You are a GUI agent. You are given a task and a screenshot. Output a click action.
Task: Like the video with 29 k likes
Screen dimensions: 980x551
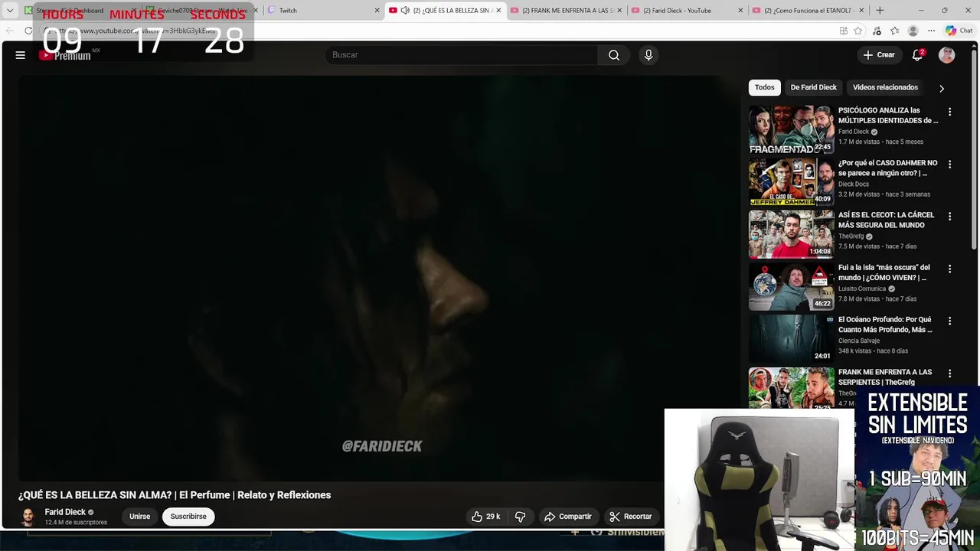485,517
